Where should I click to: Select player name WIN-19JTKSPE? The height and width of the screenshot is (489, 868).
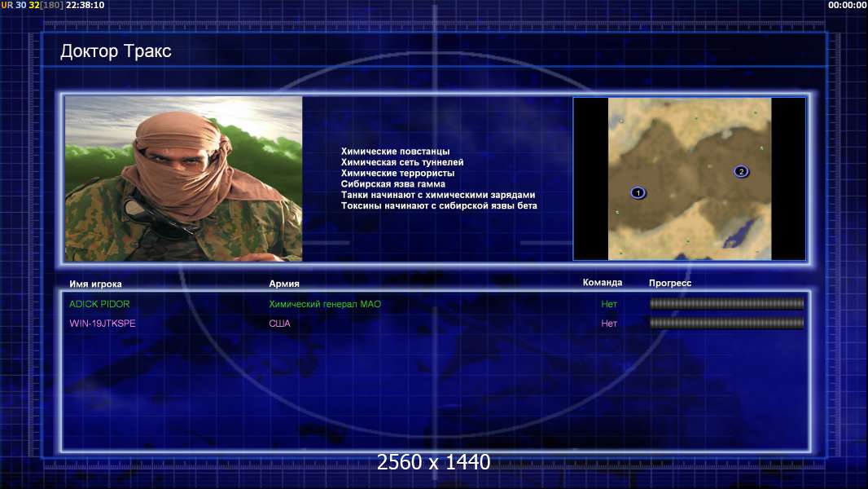103,324
